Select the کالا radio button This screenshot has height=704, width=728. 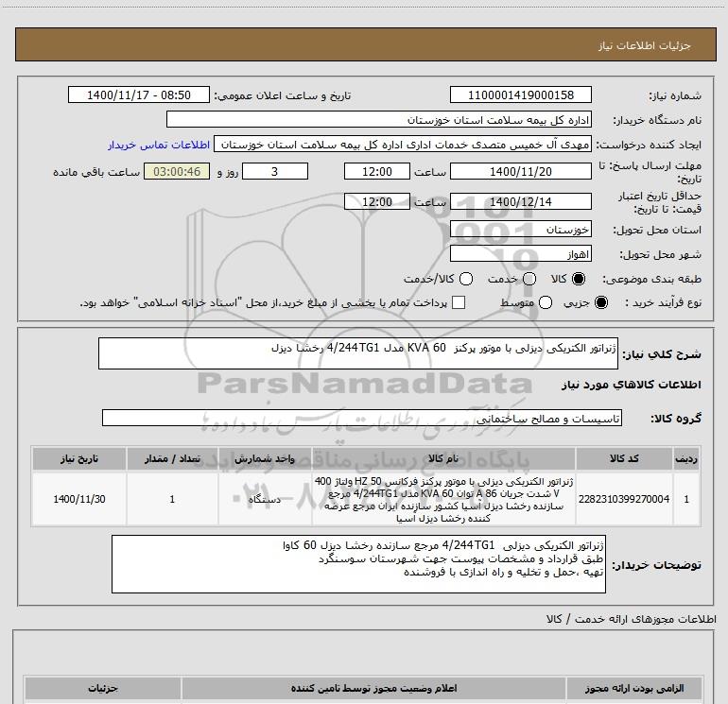(x=579, y=279)
